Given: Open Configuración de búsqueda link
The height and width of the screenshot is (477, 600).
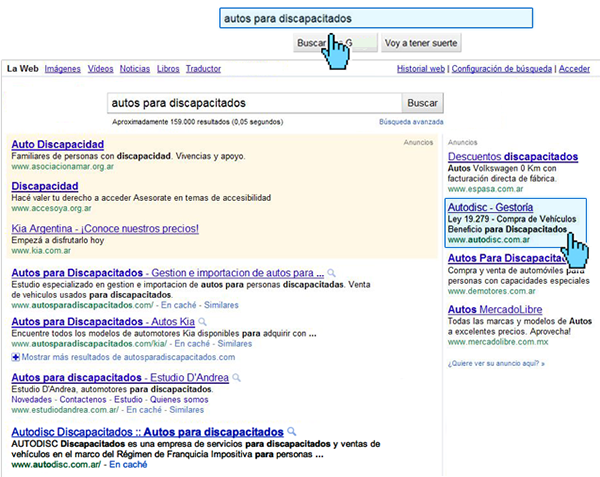Looking at the screenshot, I should click(x=502, y=69).
